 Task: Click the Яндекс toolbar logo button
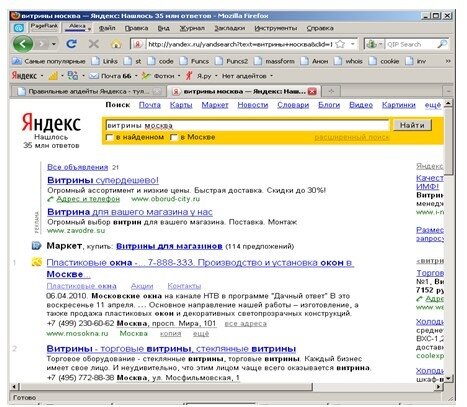coord(24,76)
